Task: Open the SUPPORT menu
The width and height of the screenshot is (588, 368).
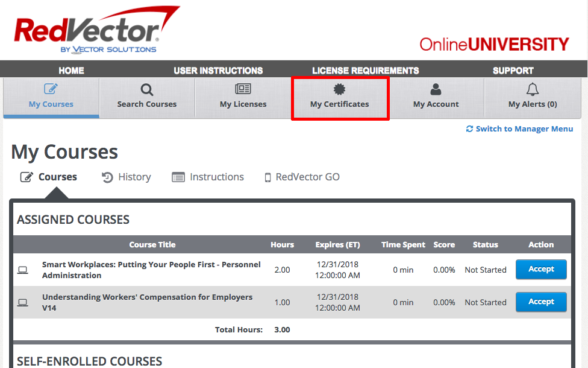Action: [513, 70]
